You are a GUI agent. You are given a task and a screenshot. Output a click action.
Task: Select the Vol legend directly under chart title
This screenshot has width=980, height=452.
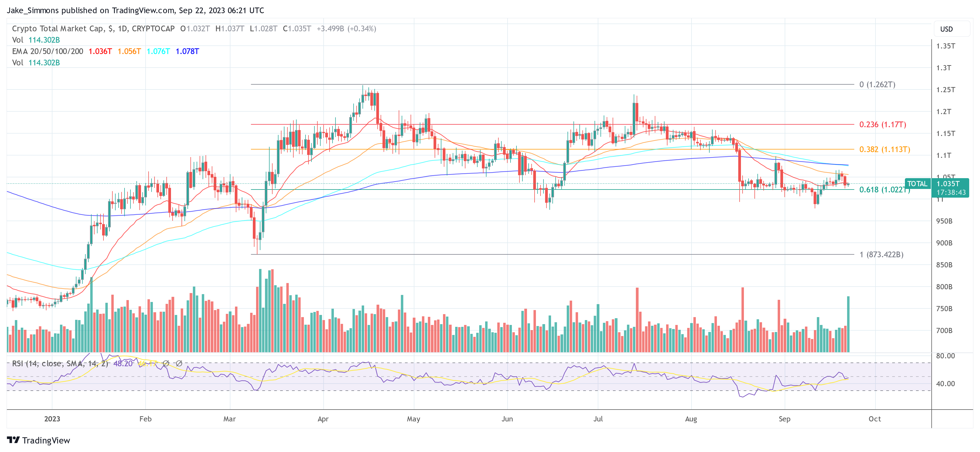click(36, 40)
